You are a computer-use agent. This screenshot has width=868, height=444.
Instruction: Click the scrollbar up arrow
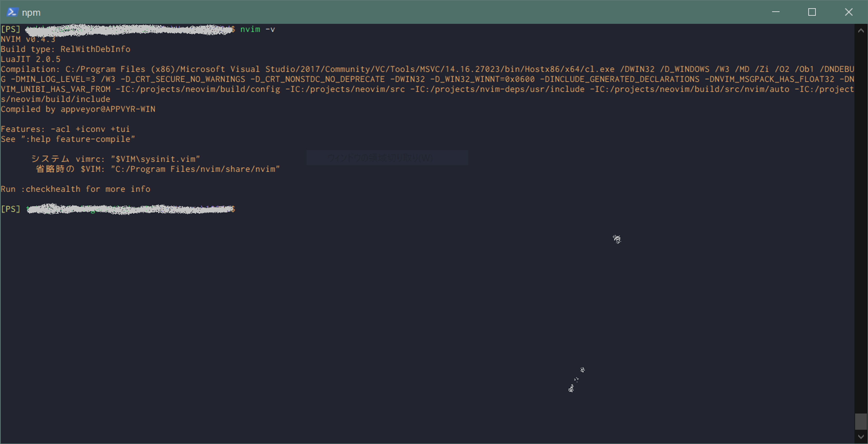861,31
